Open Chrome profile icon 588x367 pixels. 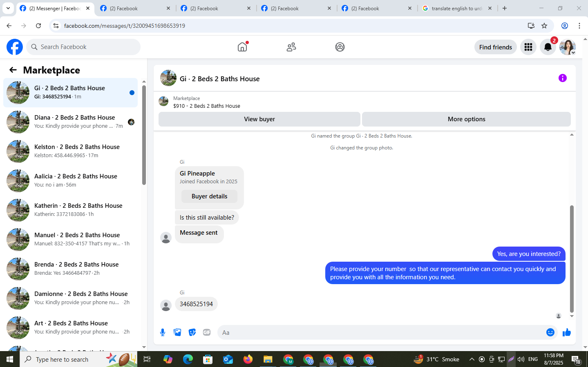click(x=565, y=26)
